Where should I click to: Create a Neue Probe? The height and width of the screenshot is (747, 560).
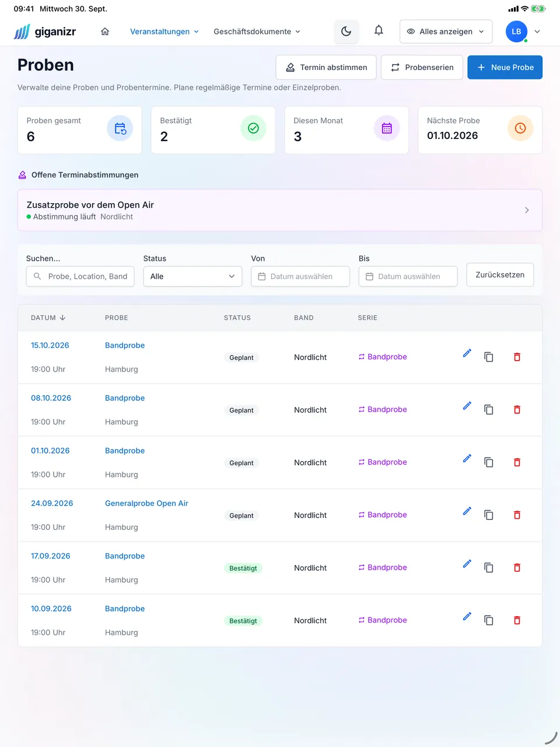(x=505, y=67)
